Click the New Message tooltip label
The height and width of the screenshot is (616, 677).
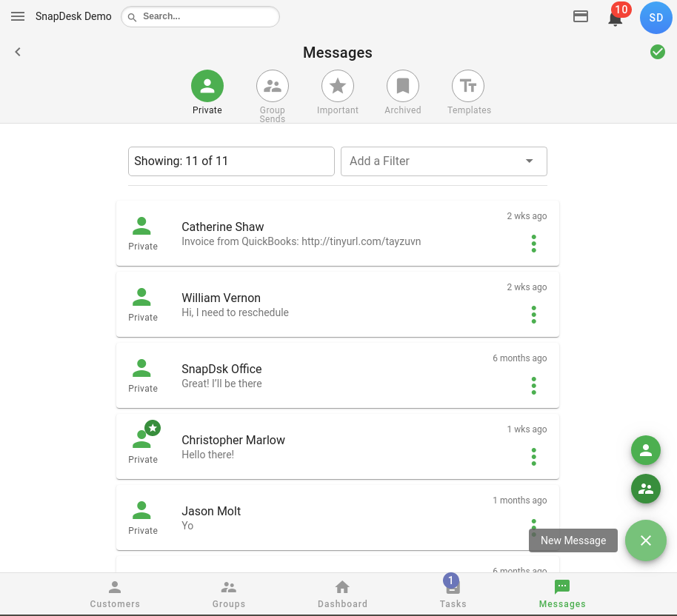point(573,540)
